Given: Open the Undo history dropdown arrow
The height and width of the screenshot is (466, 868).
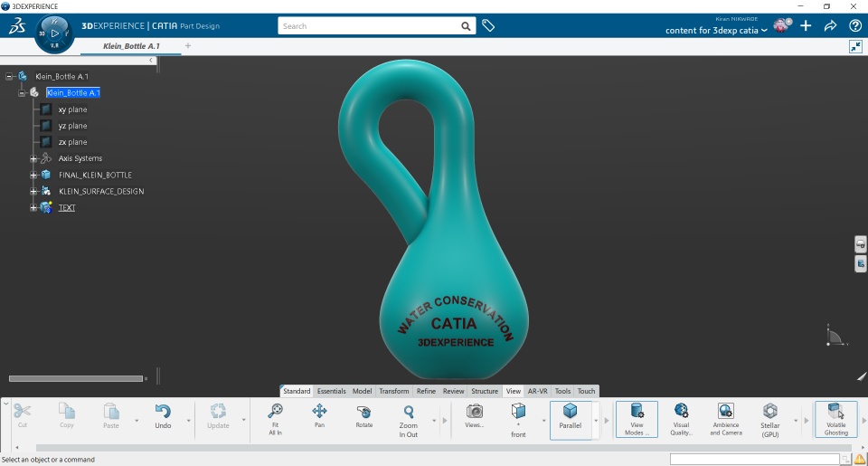Looking at the screenshot, I should pyautogui.click(x=188, y=421).
